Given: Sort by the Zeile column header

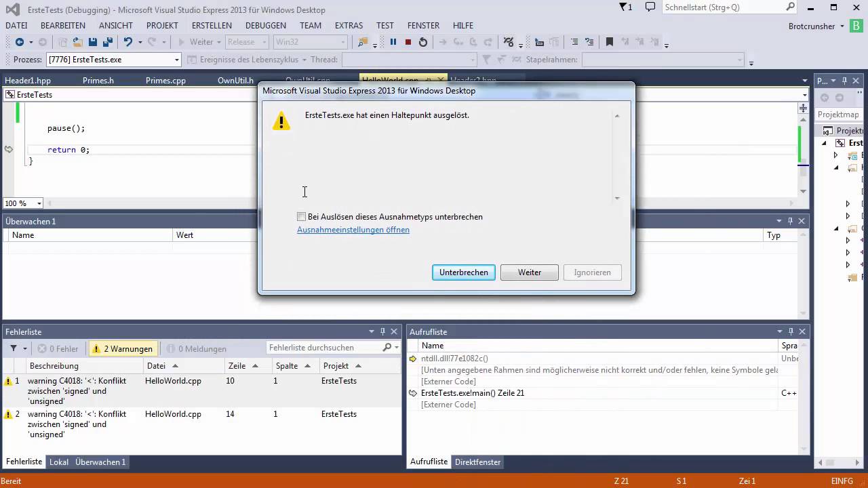Looking at the screenshot, I should [237, 366].
